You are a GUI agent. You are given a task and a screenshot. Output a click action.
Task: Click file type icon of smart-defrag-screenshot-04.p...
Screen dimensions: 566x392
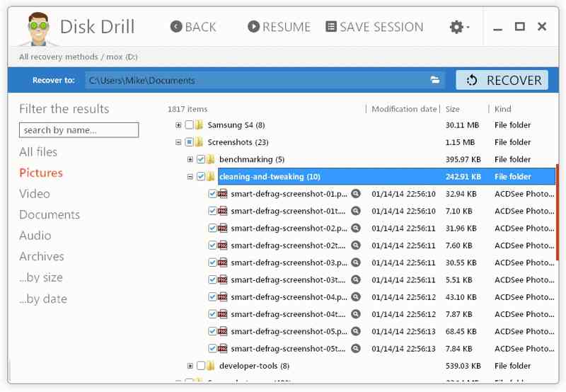pos(223,297)
